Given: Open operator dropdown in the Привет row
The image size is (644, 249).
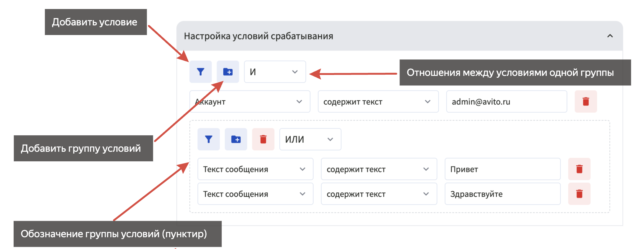Looking at the screenshot, I should [378, 169].
